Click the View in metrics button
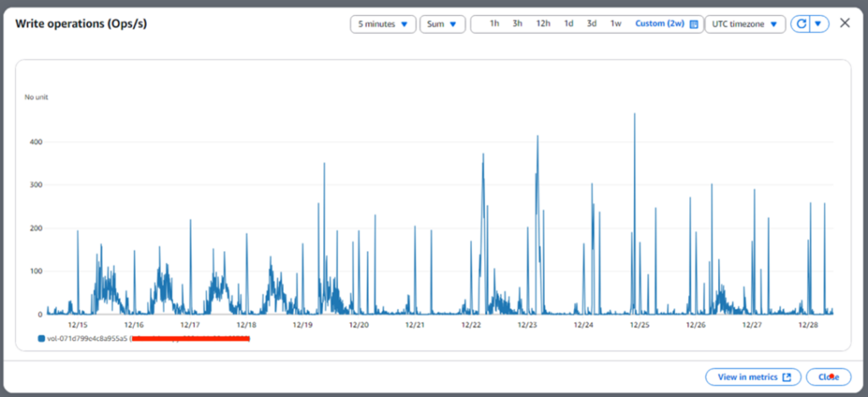 tap(753, 377)
